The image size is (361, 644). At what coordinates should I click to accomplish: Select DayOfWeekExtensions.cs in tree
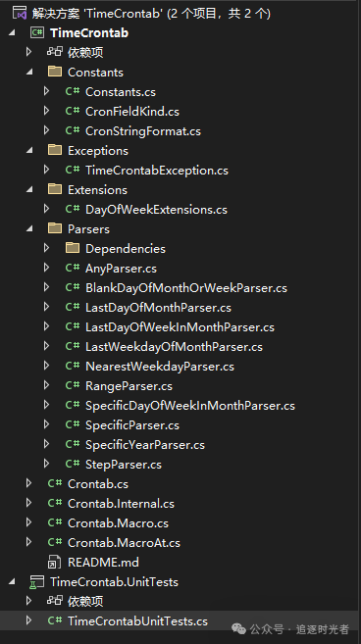pyautogui.click(x=156, y=210)
